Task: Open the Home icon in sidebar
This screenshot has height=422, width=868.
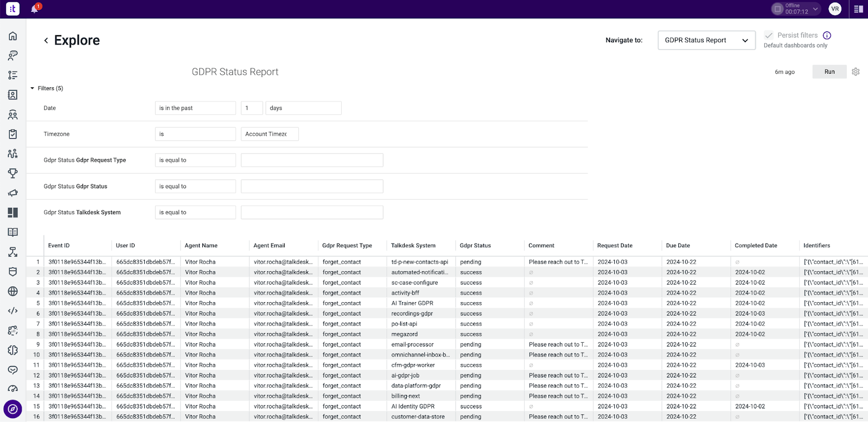Action: [x=12, y=36]
